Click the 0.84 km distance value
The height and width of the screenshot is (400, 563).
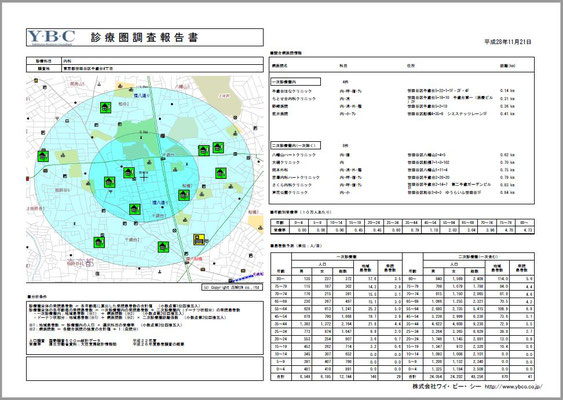click(507, 192)
